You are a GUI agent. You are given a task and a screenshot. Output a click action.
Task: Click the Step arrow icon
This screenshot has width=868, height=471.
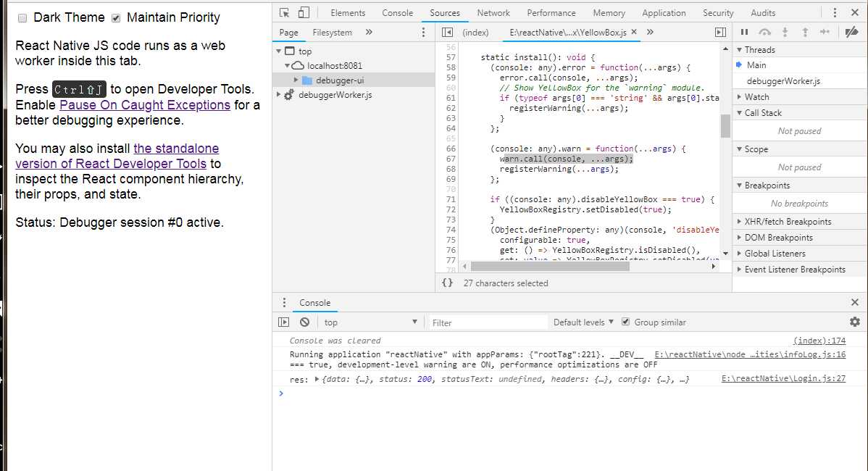(x=825, y=32)
